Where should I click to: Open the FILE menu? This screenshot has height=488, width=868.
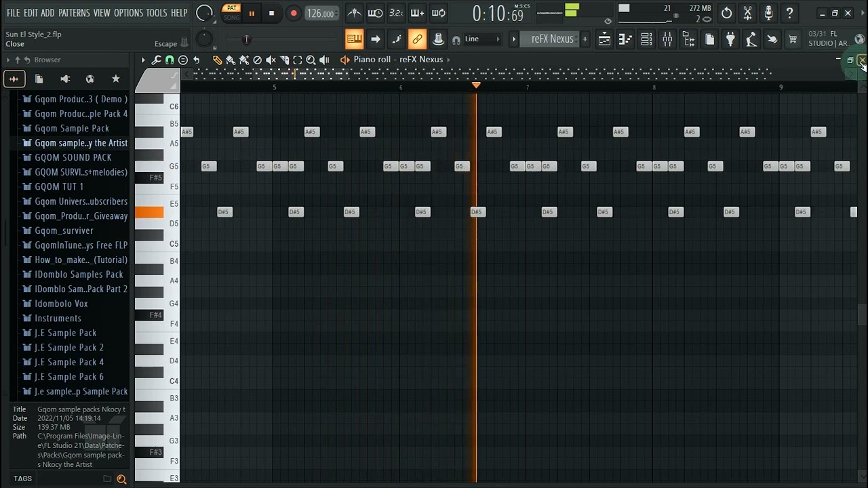coord(13,13)
